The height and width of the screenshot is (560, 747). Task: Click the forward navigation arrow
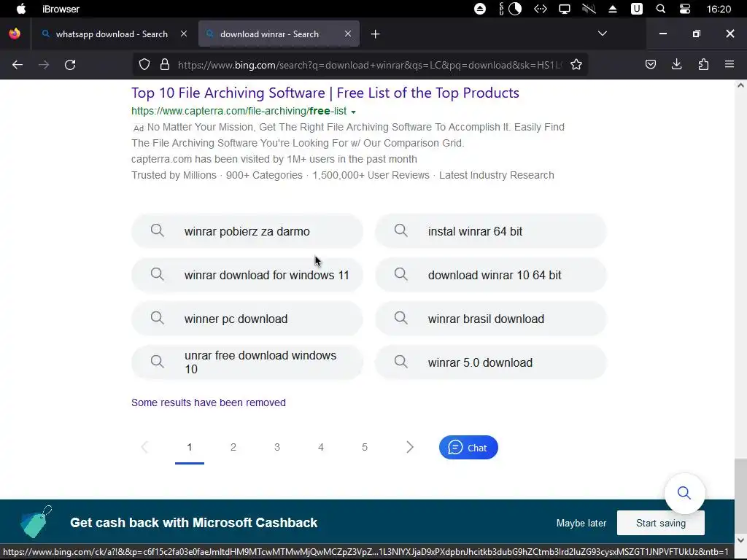(44, 65)
